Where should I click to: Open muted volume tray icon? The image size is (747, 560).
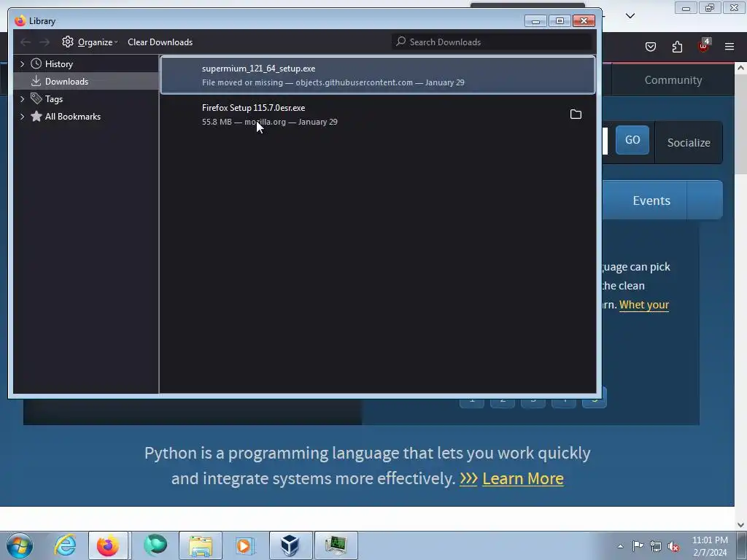point(673,547)
